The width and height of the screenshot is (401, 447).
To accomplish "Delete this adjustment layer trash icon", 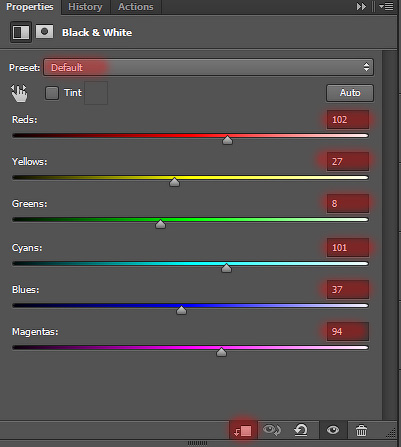I will (x=361, y=430).
